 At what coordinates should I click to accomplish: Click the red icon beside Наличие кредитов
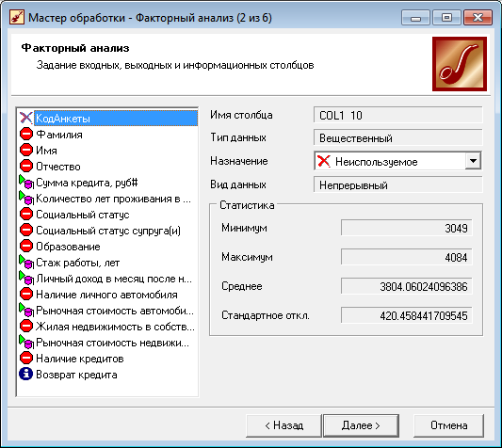tap(26, 358)
